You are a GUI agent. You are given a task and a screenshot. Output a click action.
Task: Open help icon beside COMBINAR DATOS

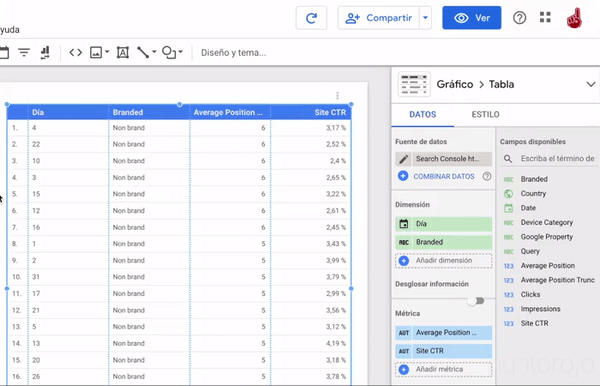coord(487,176)
